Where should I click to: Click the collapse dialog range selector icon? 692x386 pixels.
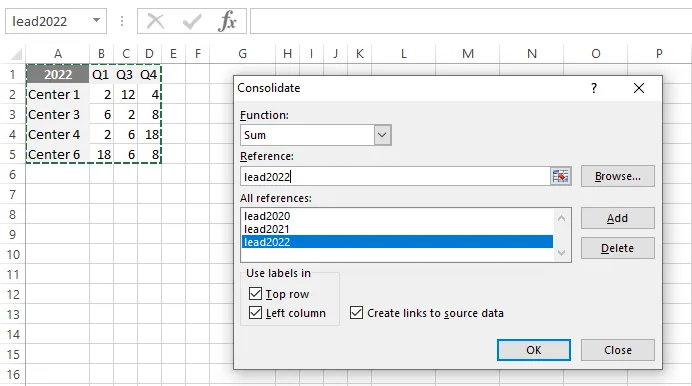560,176
